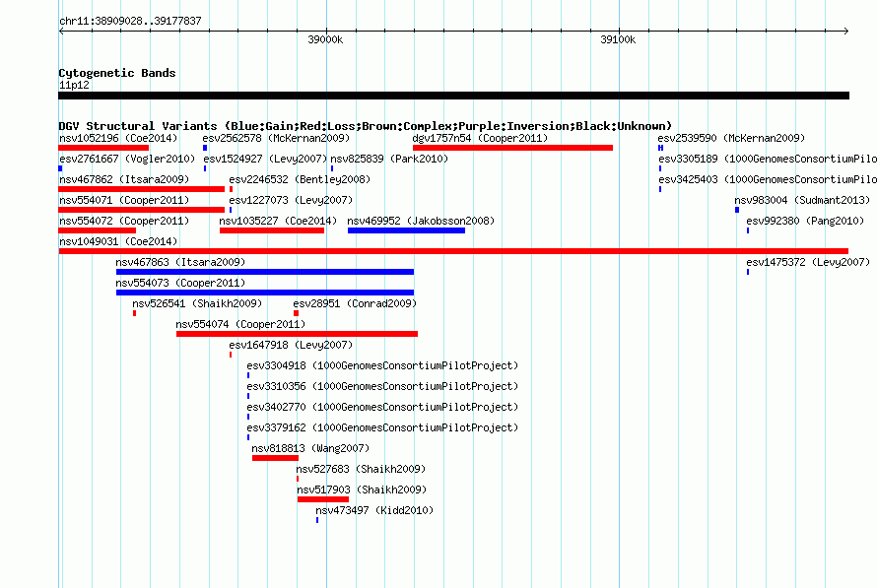The width and height of the screenshot is (877, 588).
Task: Click esv3402770 1000Genomes label
Action: tap(382, 407)
